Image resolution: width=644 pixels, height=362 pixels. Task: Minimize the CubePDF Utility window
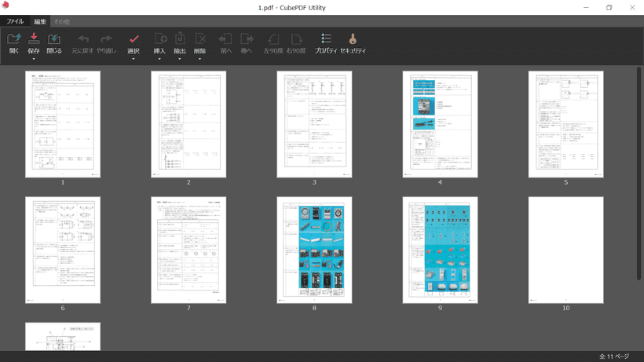click(x=586, y=7)
